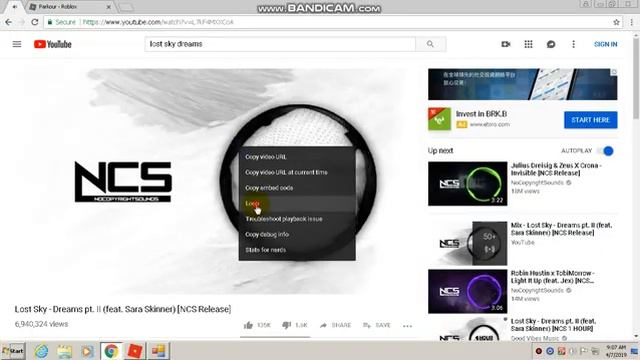Click the eToro ad logo icon
Screen dimensions: 640x360
pyautogui.click(x=439, y=119)
